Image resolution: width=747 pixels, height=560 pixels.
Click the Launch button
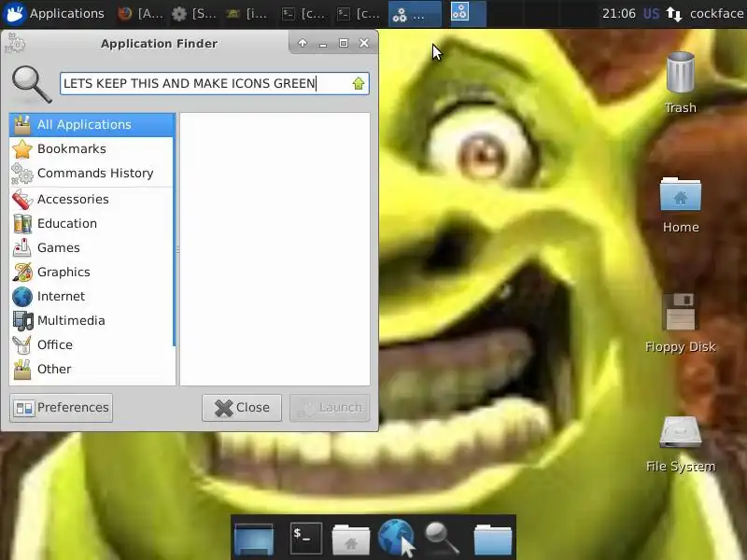[330, 408]
